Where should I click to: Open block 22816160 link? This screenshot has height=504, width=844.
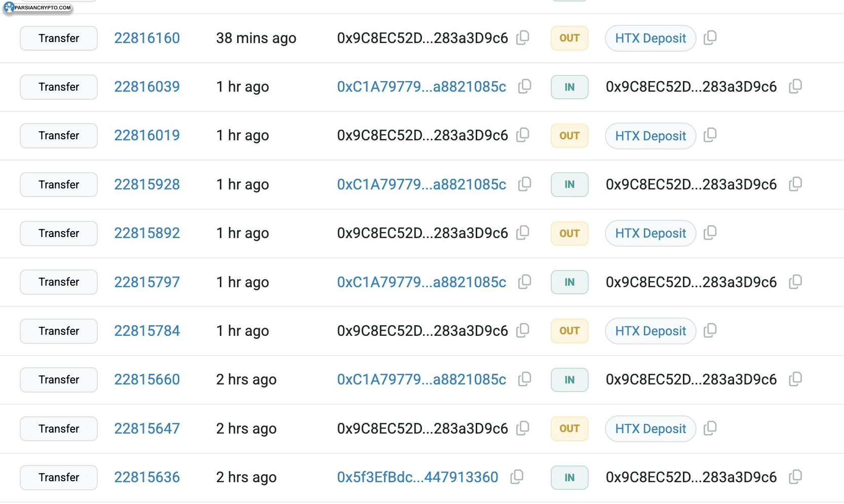(x=147, y=38)
